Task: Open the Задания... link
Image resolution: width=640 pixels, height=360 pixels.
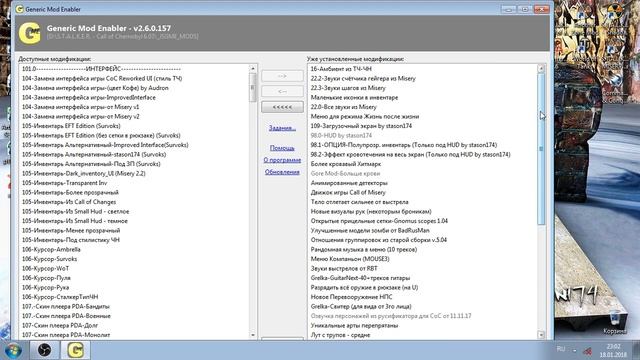Action: (x=282, y=128)
